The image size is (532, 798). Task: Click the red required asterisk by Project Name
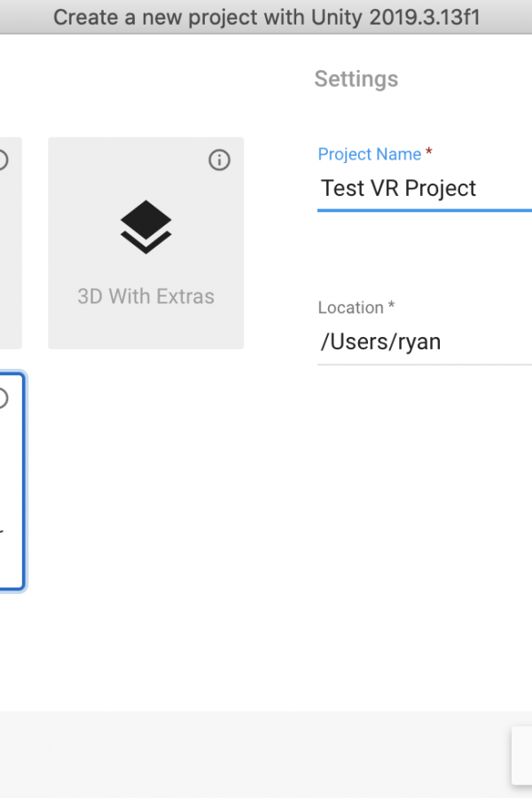(428, 151)
